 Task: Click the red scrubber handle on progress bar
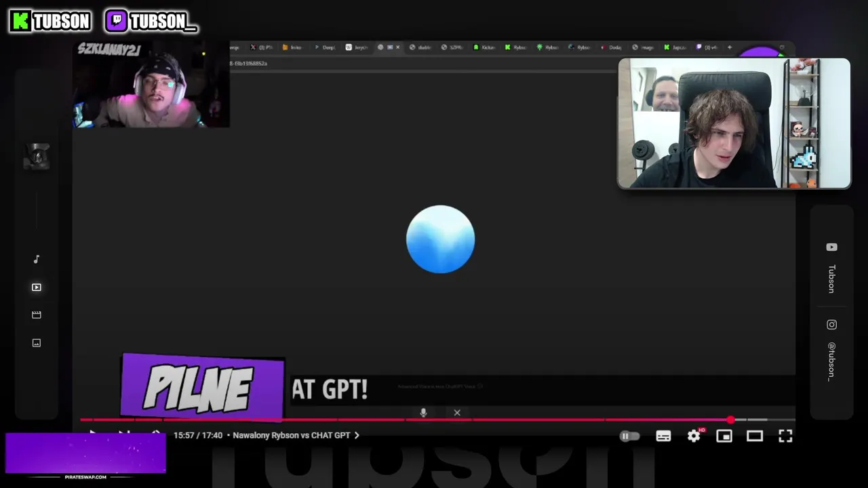point(730,420)
